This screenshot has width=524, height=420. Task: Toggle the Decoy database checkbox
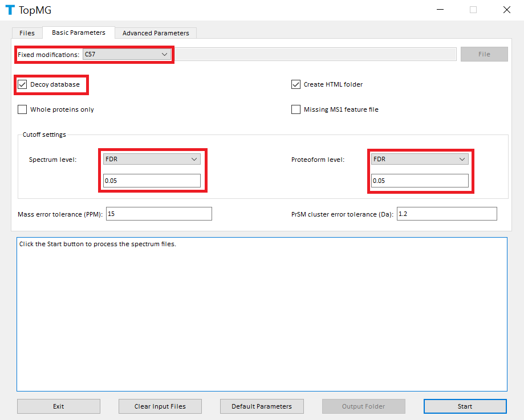[23, 84]
